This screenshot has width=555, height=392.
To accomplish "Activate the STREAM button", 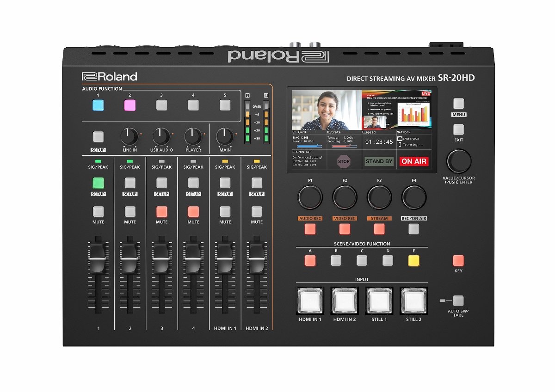I will tap(379, 228).
